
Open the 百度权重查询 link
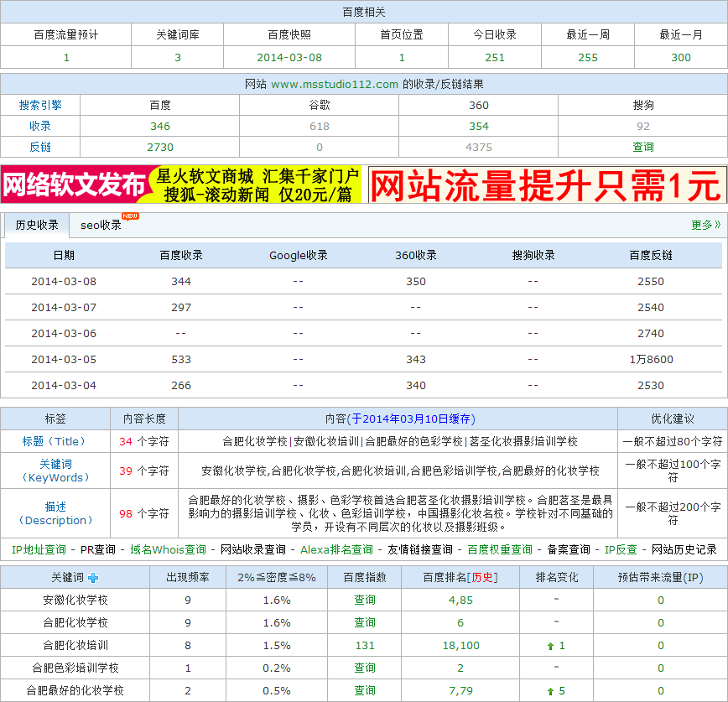tap(500, 549)
